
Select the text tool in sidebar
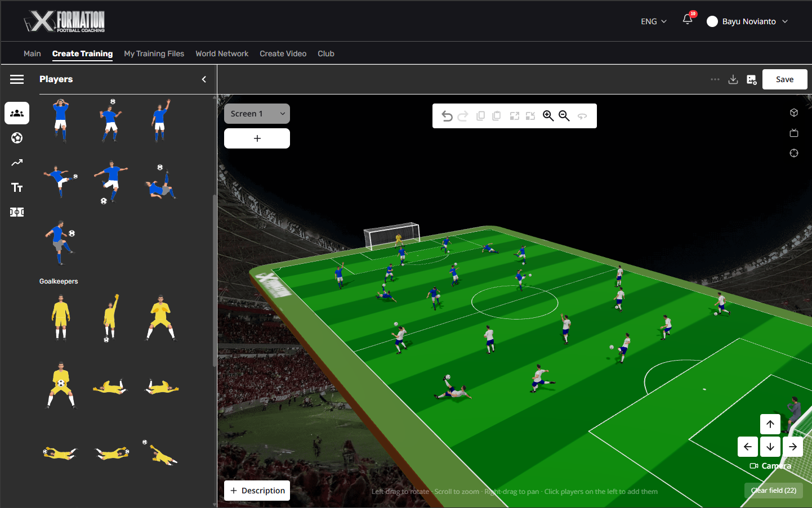[x=17, y=187]
